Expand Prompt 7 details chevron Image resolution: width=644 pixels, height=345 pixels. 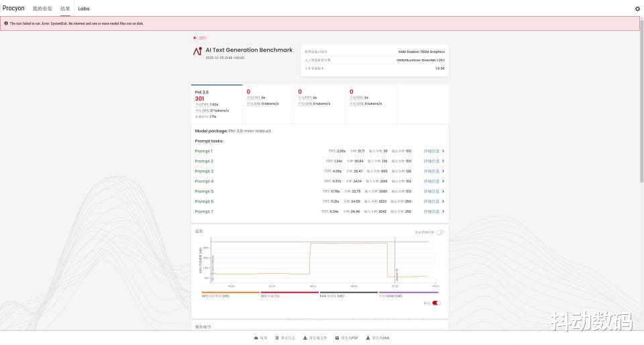(x=443, y=211)
